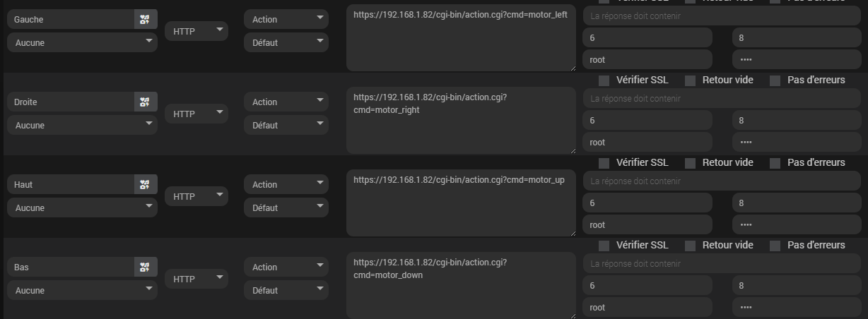Toggle Retour vide for the Droite command
The width and height of the screenshot is (868, 319).
click(691, 80)
